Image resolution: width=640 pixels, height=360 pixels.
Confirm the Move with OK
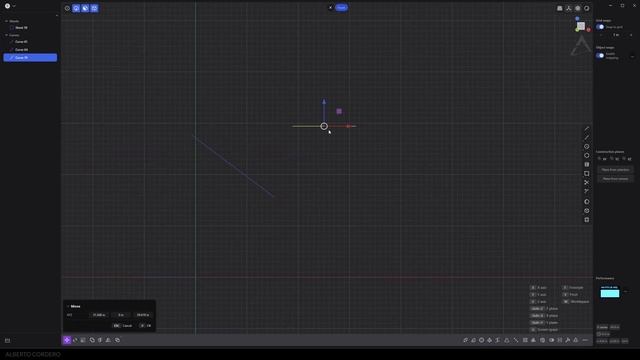pos(145,326)
